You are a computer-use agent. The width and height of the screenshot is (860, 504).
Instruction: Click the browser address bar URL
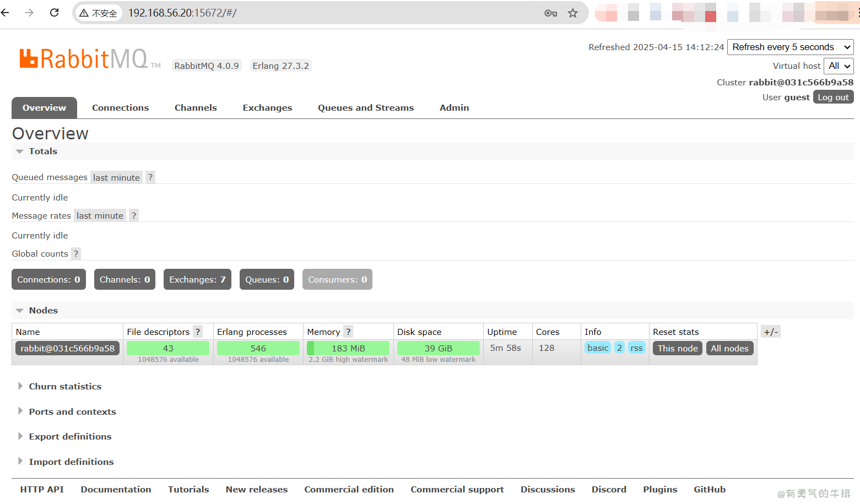[182, 13]
